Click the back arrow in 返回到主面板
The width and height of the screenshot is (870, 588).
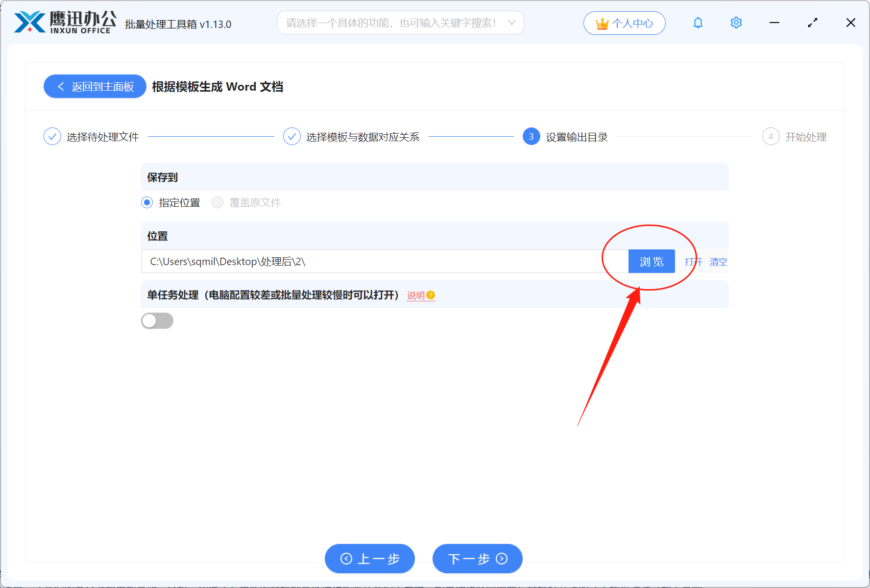[61, 86]
